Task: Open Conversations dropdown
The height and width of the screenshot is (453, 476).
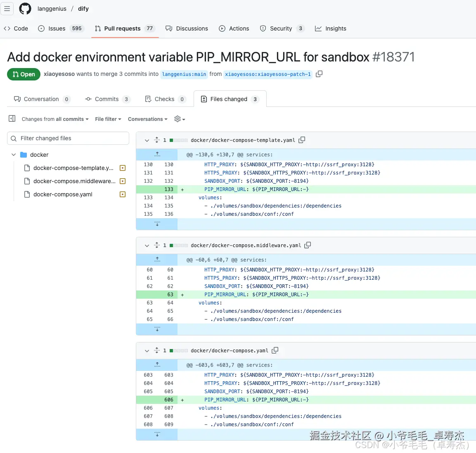Action: tap(148, 119)
